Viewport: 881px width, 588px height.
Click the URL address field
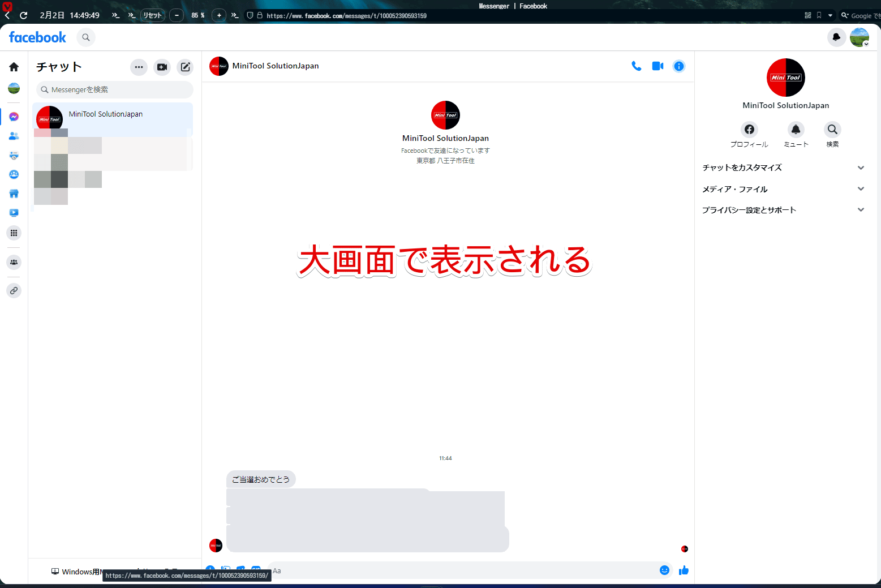346,16
